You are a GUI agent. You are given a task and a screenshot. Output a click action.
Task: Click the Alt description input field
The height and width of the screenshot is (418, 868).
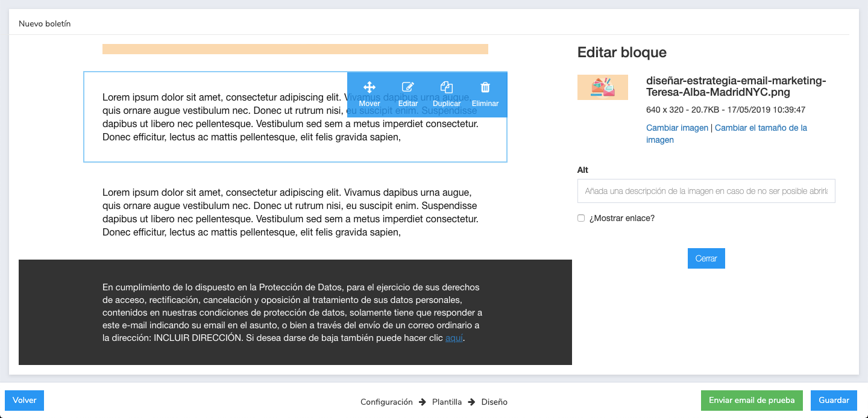coord(706,190)
